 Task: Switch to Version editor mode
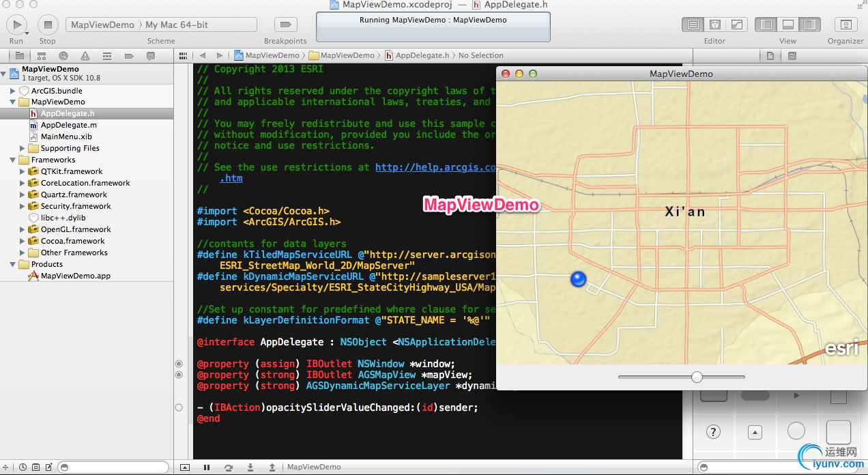(736, 25)
